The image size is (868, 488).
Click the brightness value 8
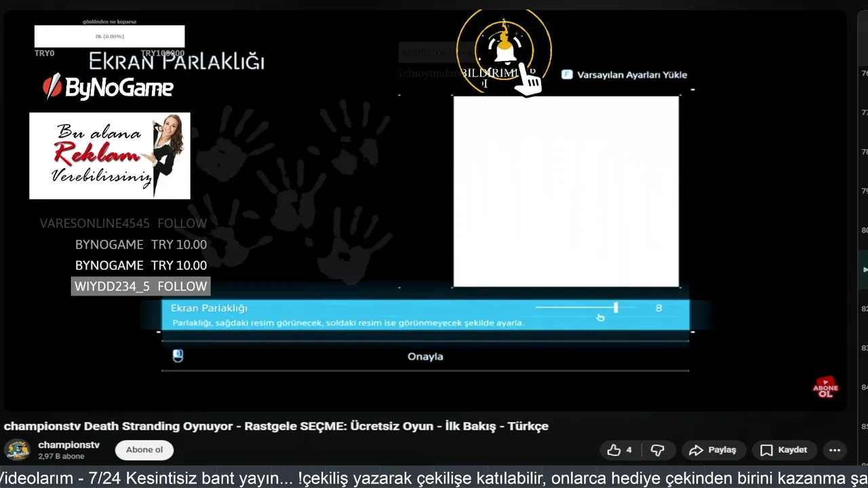point(658,308)
